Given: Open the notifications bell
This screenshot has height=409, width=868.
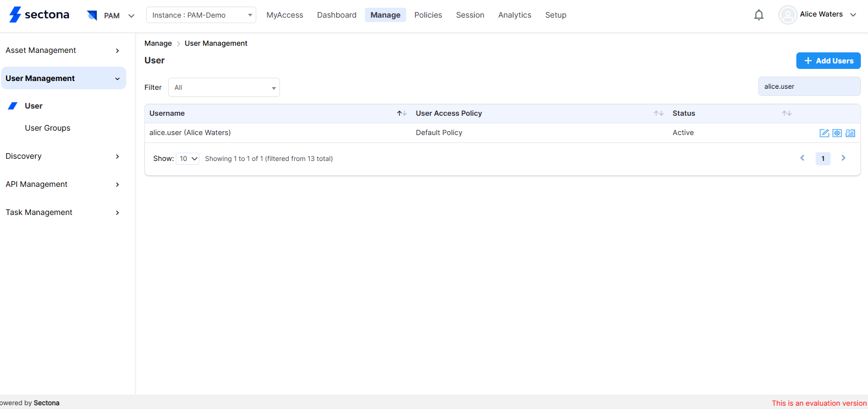Looking at the screenshot, I should coord(759,15).
